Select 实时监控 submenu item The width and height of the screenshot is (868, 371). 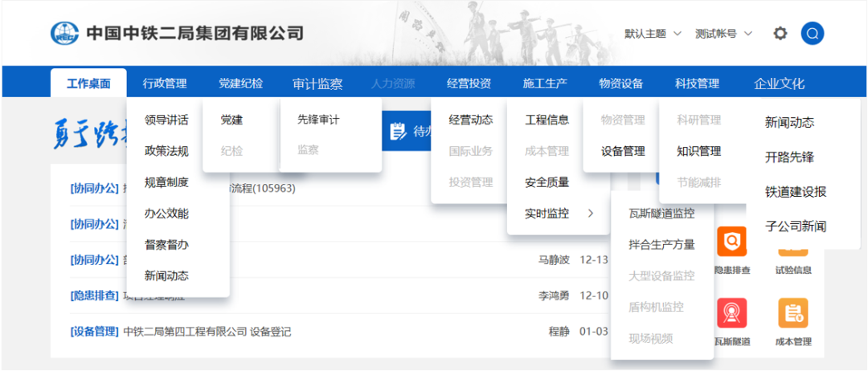[x=547, y=214]
